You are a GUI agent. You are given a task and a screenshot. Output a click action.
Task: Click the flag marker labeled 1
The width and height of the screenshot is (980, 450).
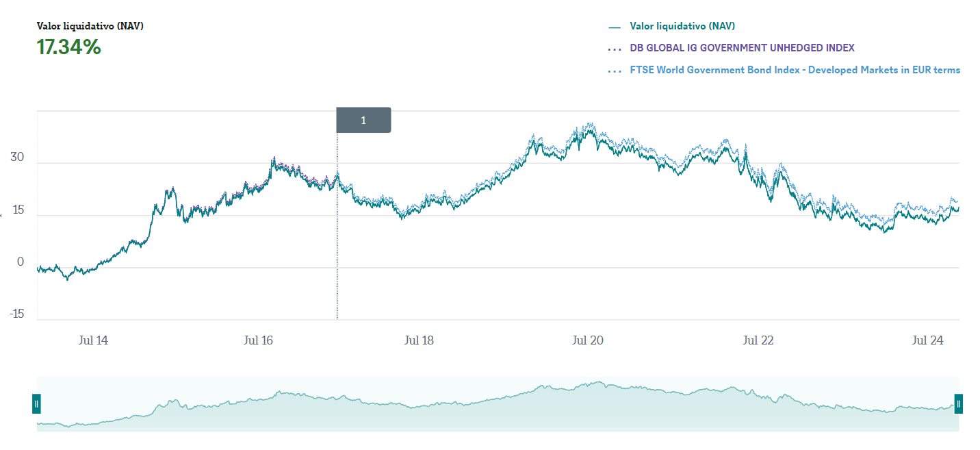point(363,121)
